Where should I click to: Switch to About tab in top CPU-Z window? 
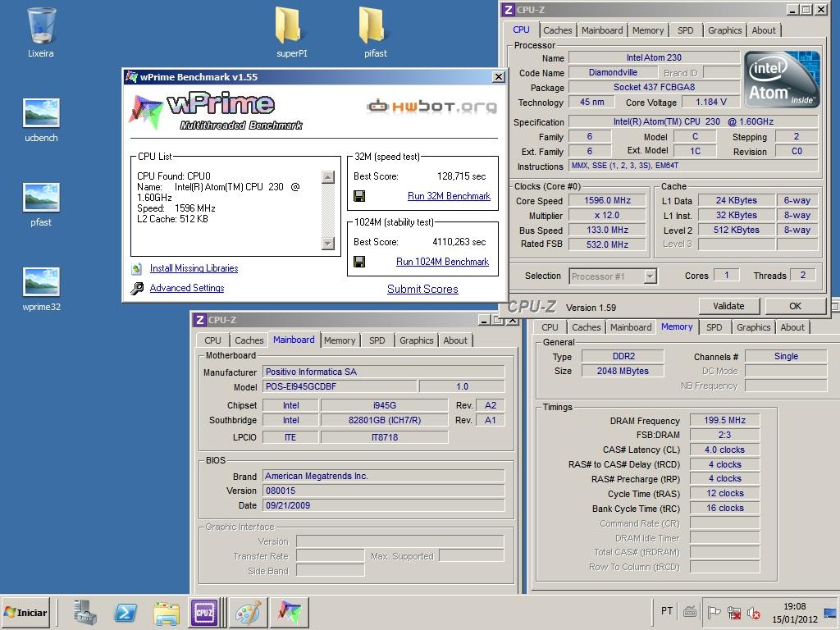coord(764,30)
